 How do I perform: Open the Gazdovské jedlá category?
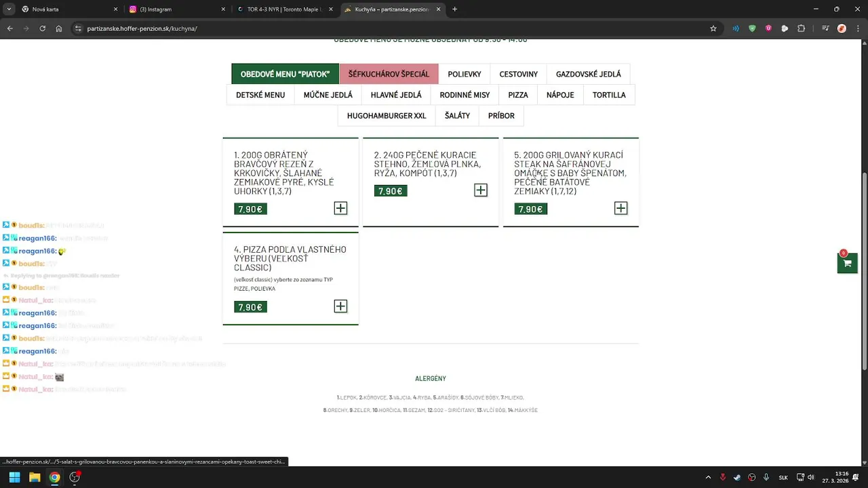click(589, 74)
